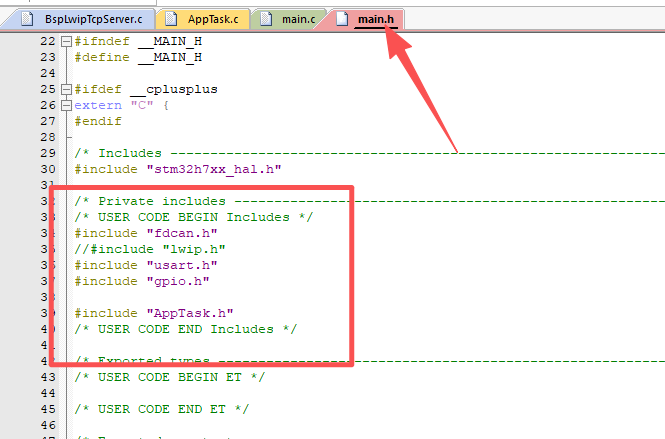Click the #include "usart.h" line
This screenshot has height=439, width=665.
tap(146, 266)
